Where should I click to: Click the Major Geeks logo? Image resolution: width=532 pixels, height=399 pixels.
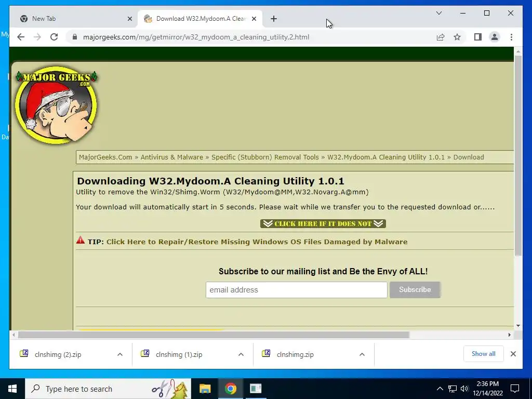click(x=56, y=104)
